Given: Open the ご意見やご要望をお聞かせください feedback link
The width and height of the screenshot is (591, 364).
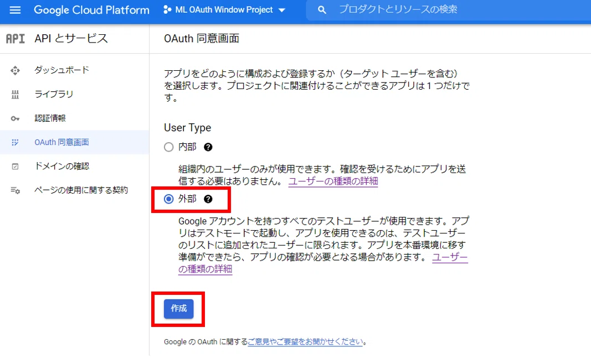Looking at the screenshot, I should tap(305, 341).
